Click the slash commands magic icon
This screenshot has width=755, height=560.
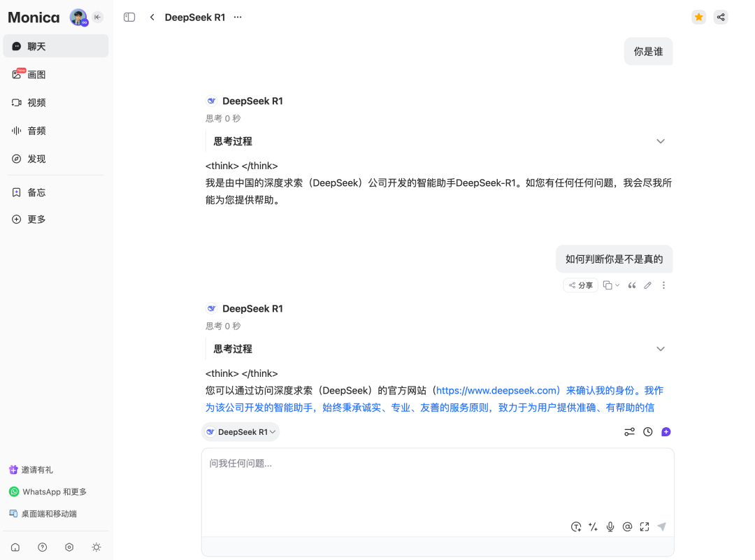click(594, 526)
